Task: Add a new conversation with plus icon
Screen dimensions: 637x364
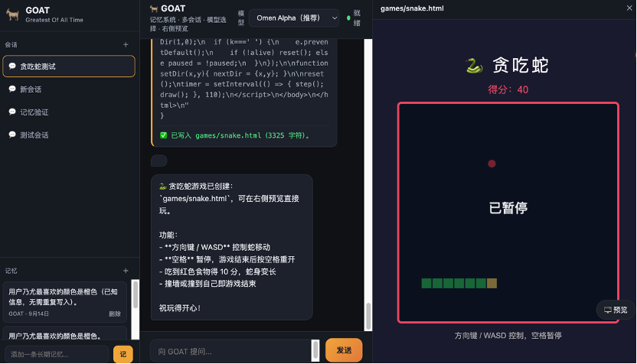Action: 126,44
